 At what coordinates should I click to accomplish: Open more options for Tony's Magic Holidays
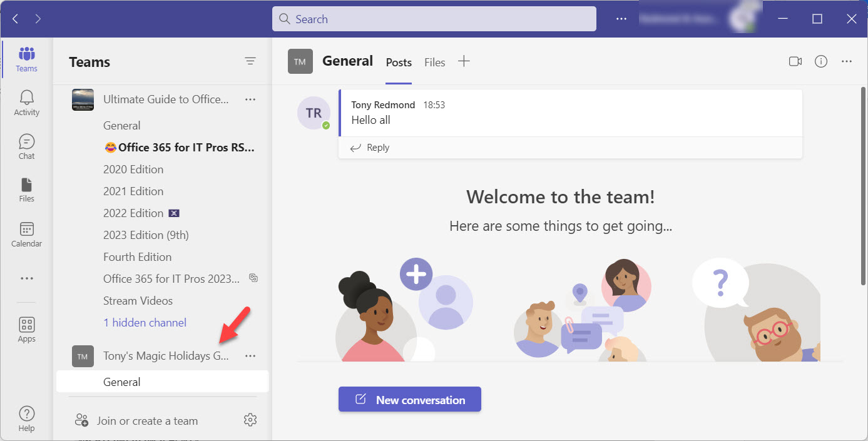click(x=250, y=356)
